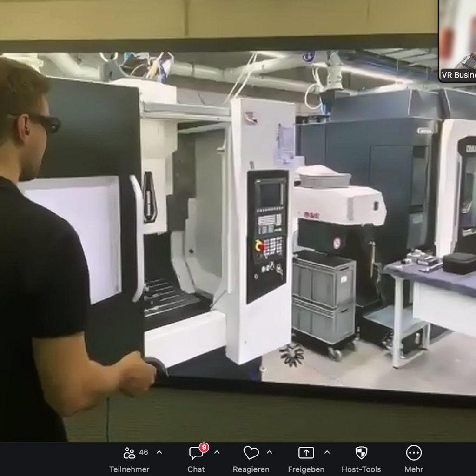Expand the chevron next to Teilnehmer

click(159, 452)
